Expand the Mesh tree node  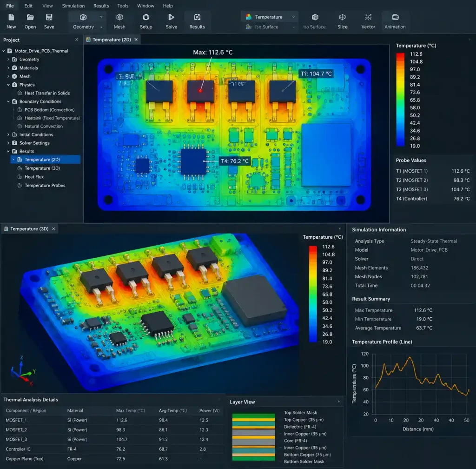8,77
